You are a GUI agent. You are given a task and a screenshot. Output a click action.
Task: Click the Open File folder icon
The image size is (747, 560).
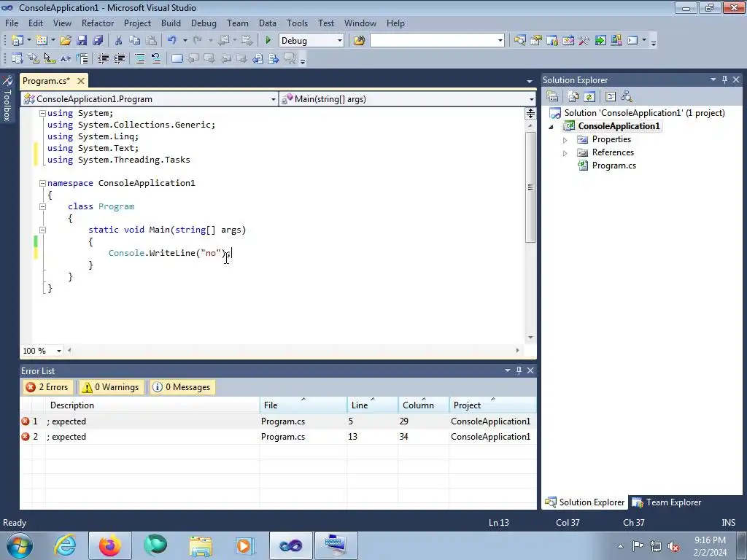(65, 41)
